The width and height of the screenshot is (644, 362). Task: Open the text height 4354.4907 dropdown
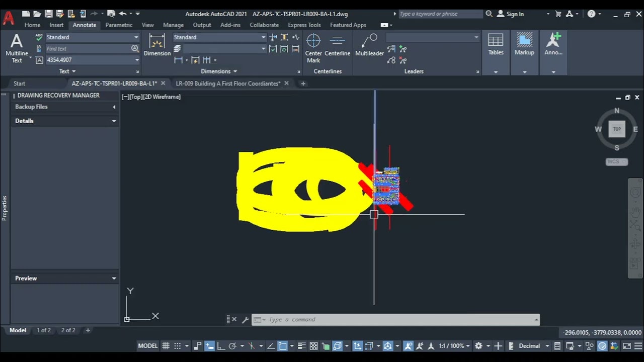click(x=137, y=60)
